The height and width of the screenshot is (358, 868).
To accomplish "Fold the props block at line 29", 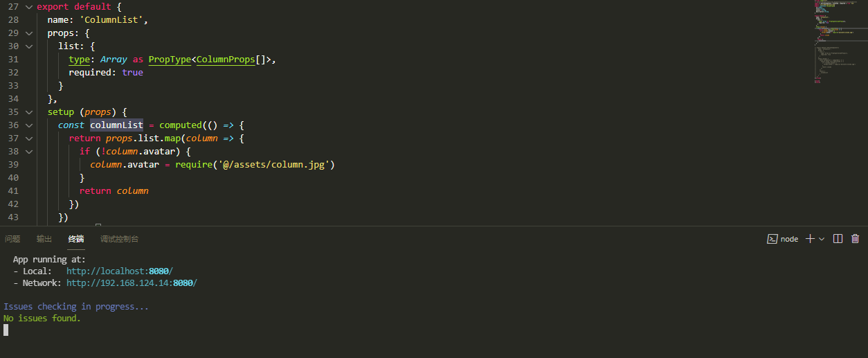I will coord(28,33).
